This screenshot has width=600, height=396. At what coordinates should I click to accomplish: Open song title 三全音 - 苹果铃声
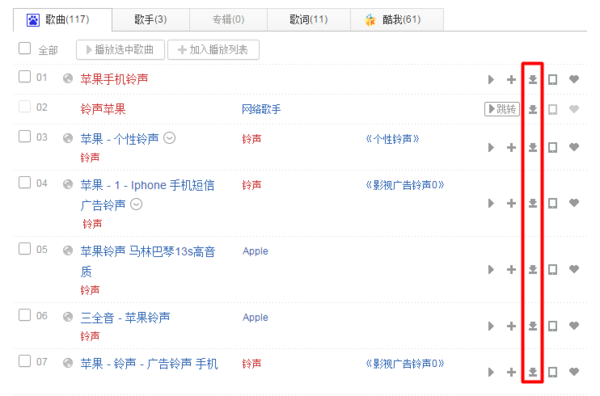pos(125,318)
